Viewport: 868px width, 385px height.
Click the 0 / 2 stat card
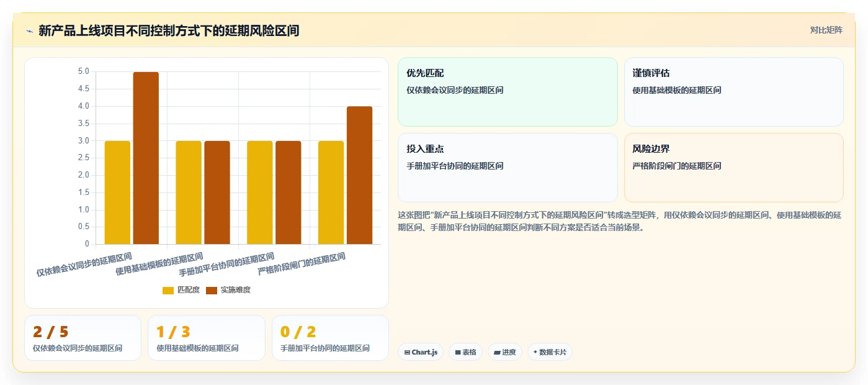(330, 338)
